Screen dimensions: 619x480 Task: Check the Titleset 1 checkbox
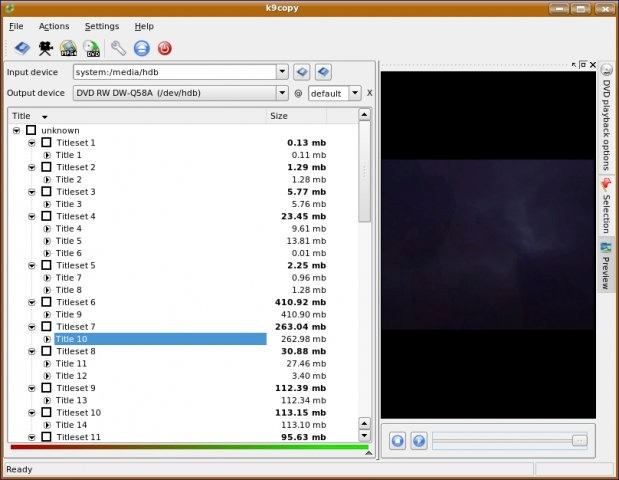[x=46, y=143]
